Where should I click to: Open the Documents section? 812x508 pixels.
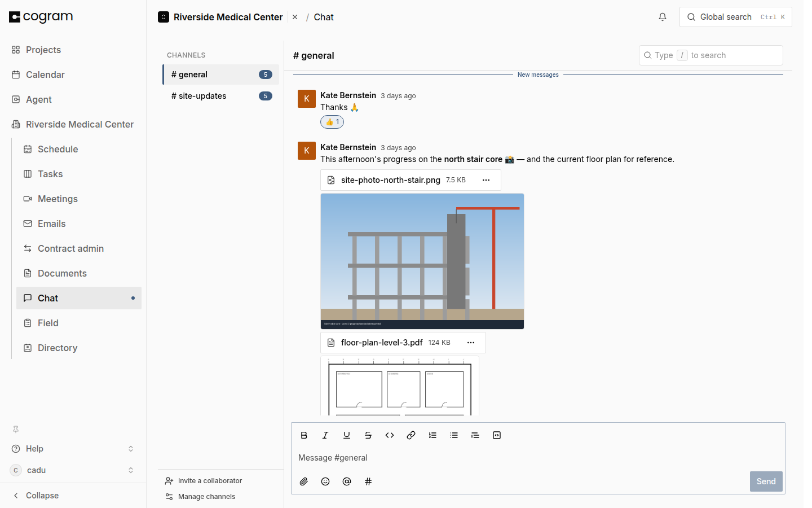79,273
